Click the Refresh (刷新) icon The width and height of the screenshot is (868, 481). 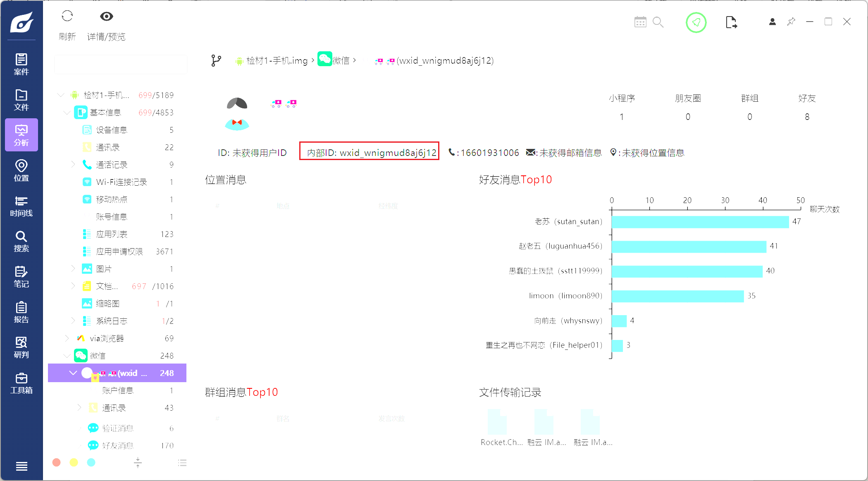pos(67,17)
